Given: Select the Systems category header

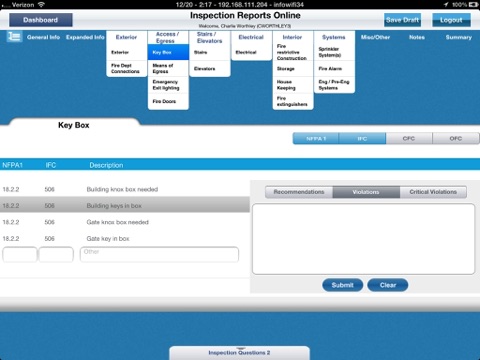Looking at the screenshot, I should point(334,37).
